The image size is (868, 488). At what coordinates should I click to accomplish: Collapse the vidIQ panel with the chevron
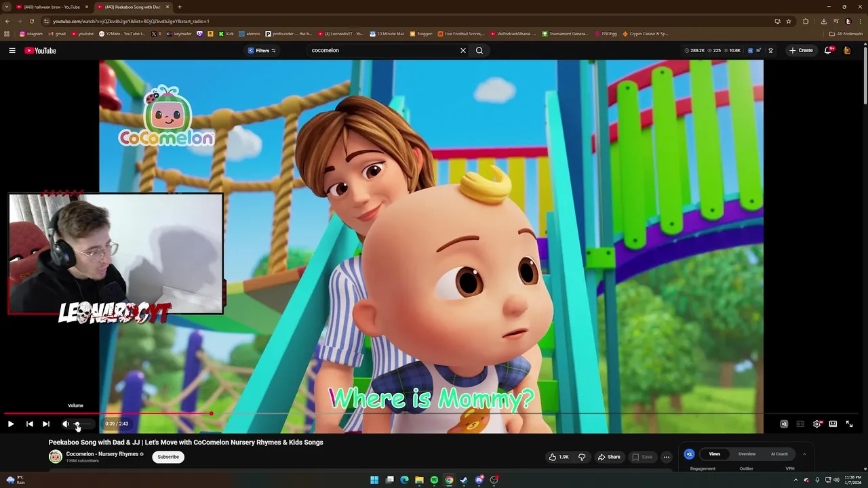point(804,454)
